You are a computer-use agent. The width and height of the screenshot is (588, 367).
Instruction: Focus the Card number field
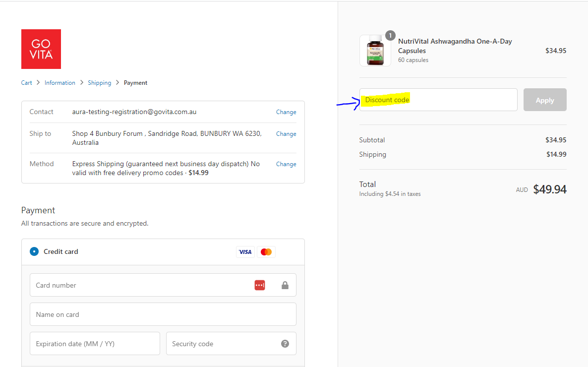[163, 285]
